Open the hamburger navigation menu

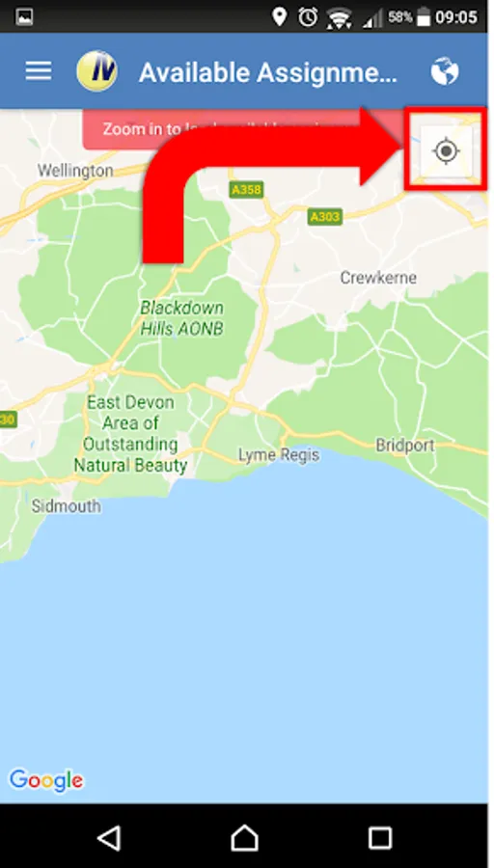[x=39, y=71]
